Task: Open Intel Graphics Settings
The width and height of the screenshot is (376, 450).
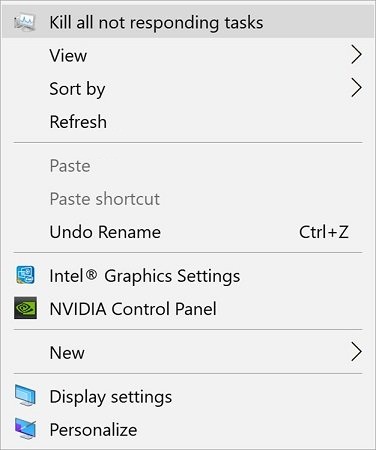Action: (188, 276)
